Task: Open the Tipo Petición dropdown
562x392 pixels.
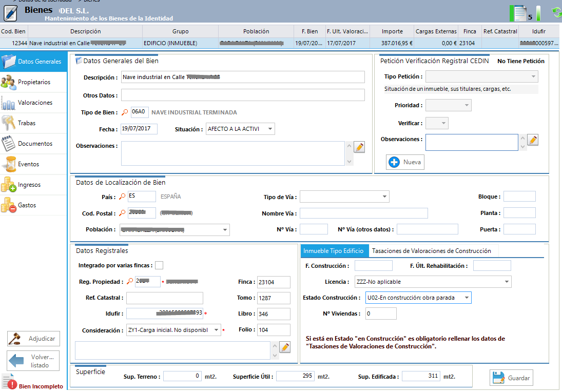Action: click(x=482, y=76)
